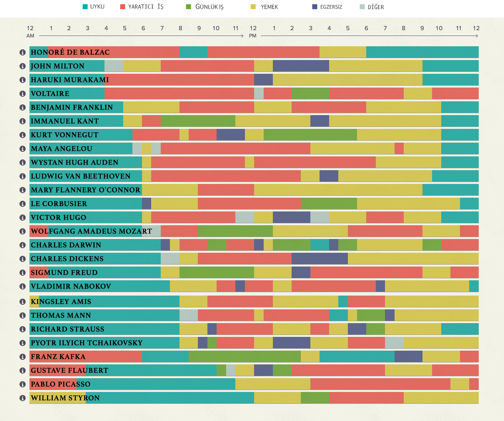Show info for William Styron
504x421 pixels.
[23, 398]
